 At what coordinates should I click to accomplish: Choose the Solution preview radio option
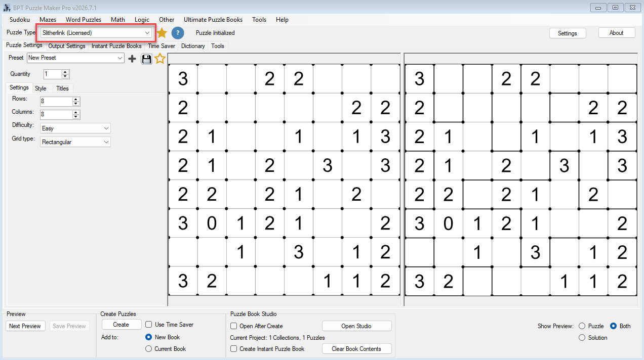(x=582, y=338)
